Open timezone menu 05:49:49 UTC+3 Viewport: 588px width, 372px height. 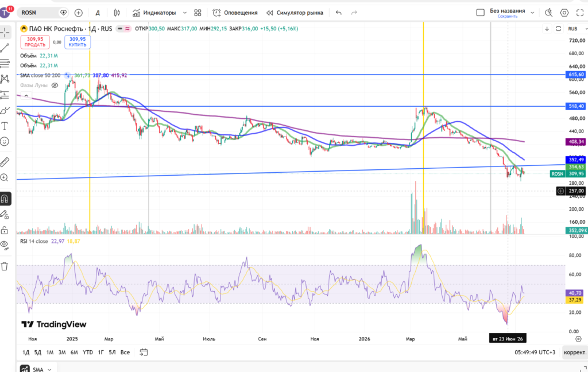pos(535,352)
